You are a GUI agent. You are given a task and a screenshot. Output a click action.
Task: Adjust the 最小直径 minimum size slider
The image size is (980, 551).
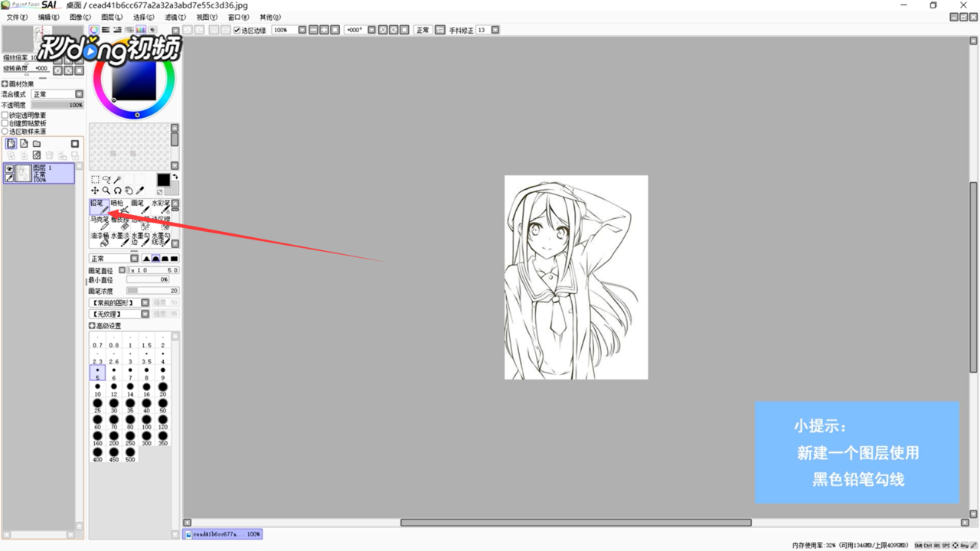[148, 280]
